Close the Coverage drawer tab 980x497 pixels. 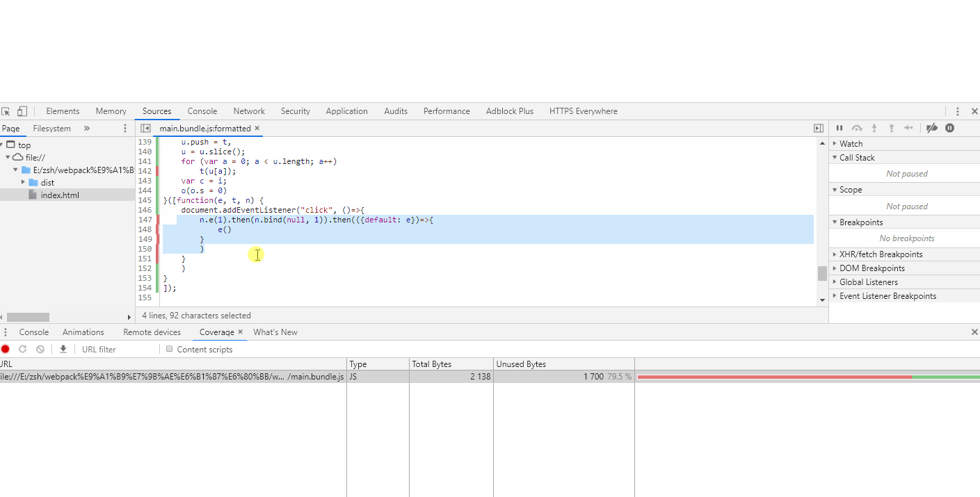240,332
